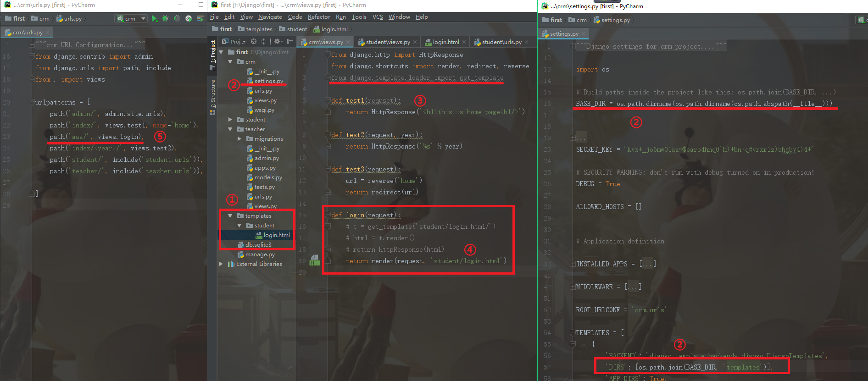The width and height of the screenshot is (868, 381).
Task: Select models.py in project tree
Action: [x=264, y=177]
